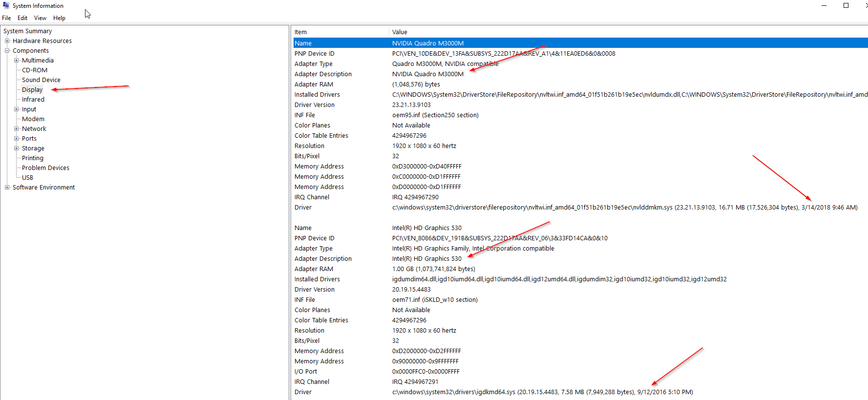Click the I/O port value 0x0000FFC0-0x0000FFFF
This screenshot has height=400, width=868.
point(425,372)
